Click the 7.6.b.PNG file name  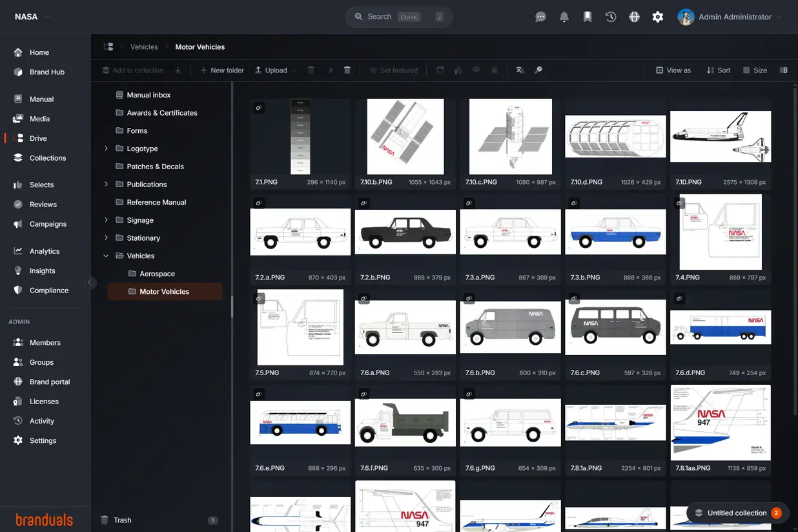point(480,373)
